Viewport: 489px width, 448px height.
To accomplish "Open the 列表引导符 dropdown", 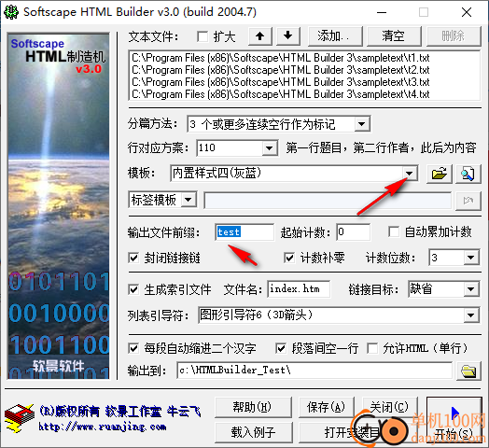I will coord(471,315).
